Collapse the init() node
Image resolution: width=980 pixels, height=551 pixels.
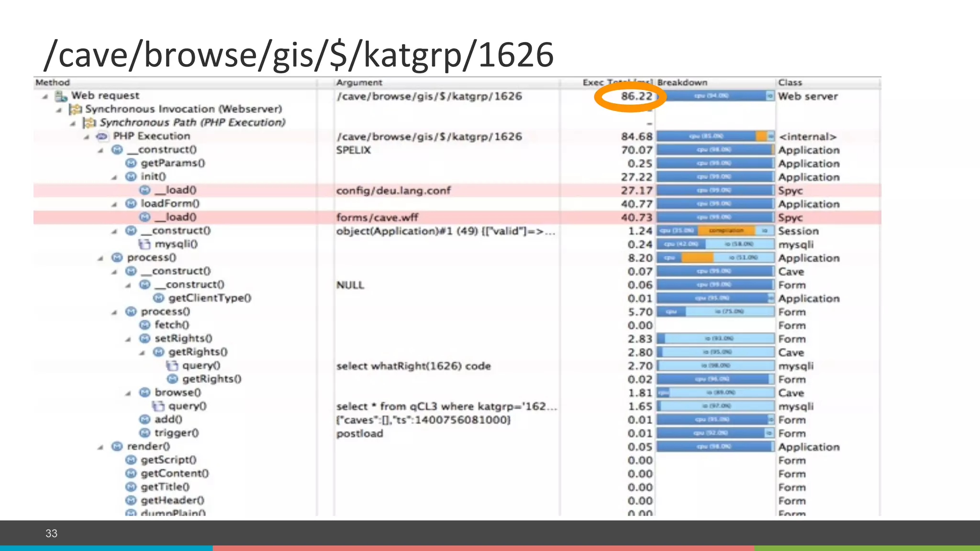(x=114, y=177)
